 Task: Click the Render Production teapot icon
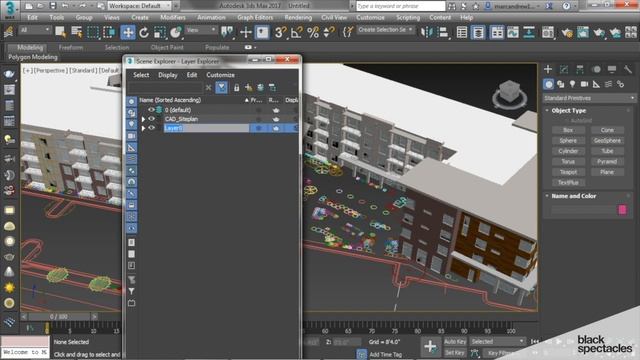[599, 32]
